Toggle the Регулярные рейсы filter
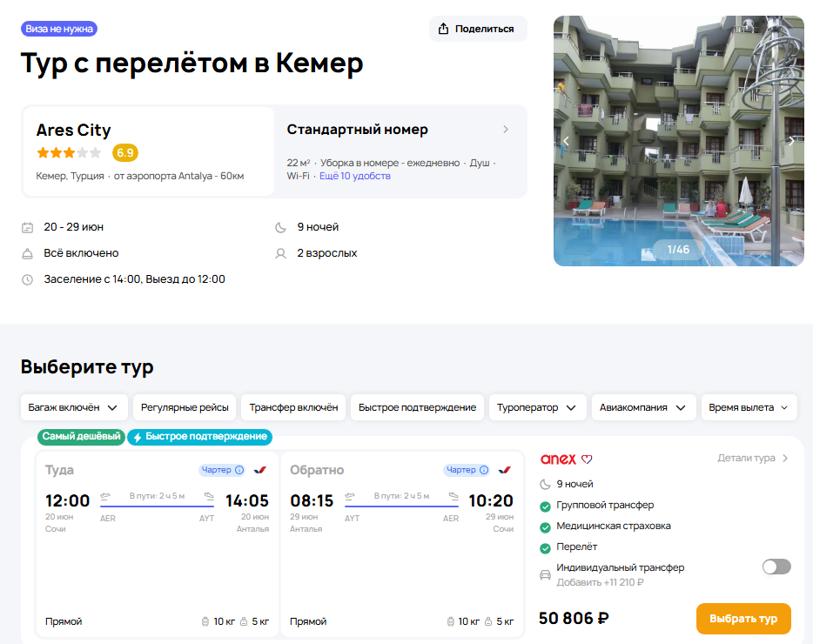 tap(185, 407)
